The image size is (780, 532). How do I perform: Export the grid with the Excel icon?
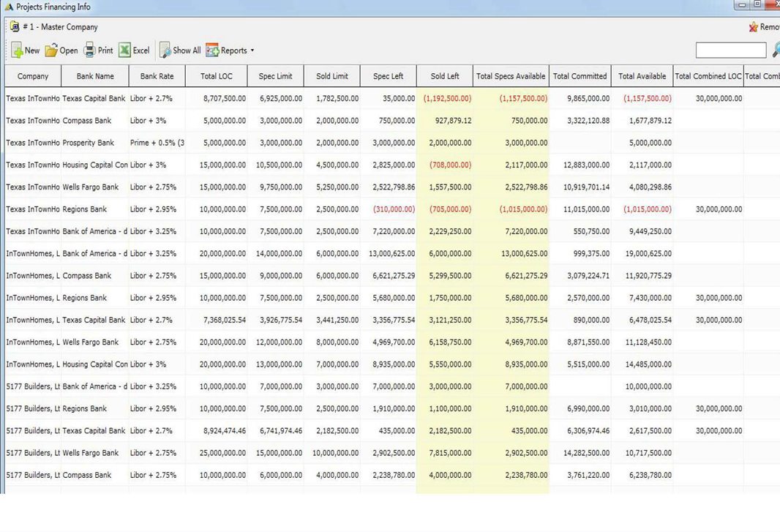[124, 50]
